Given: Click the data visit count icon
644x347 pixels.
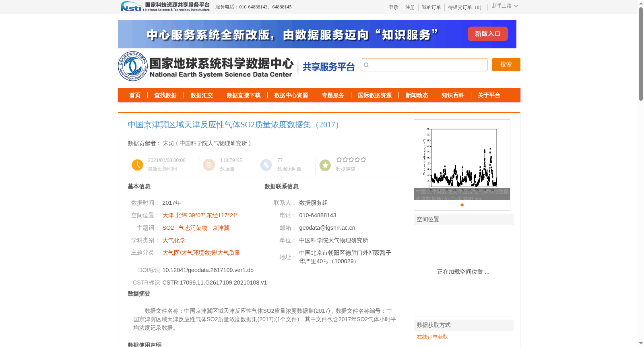Looking at the screenshot, I should coord(266,165).
